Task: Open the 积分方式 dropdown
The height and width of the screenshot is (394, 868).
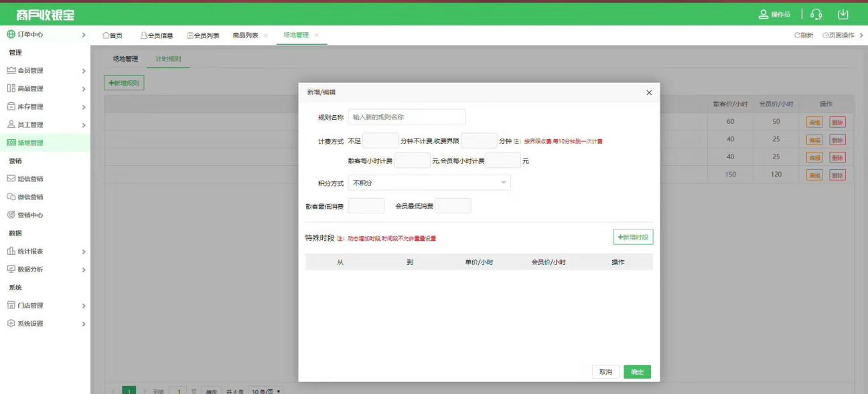Action: tap(429, 183)
